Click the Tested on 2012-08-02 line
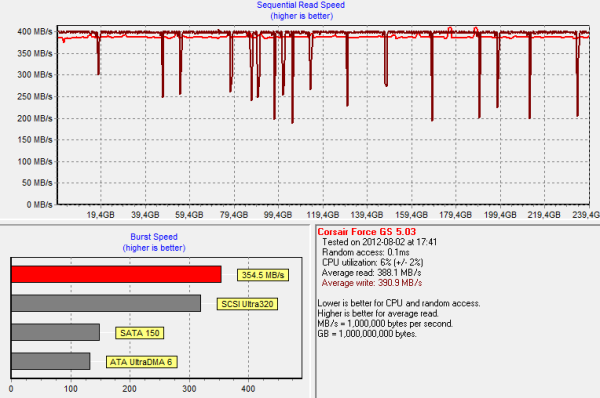This screenshot has width=600, height=398. point(379,242)
